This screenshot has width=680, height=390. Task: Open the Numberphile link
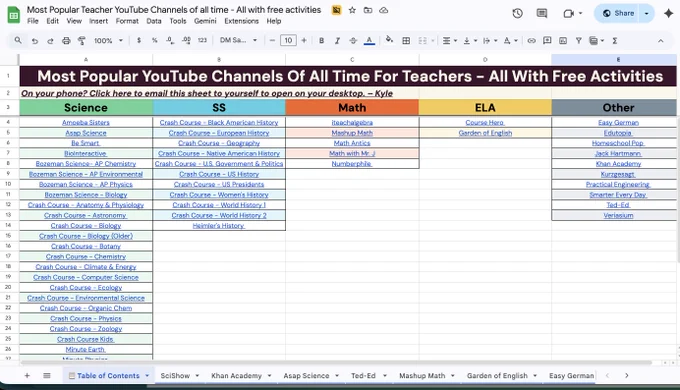(x=352, y=164)
